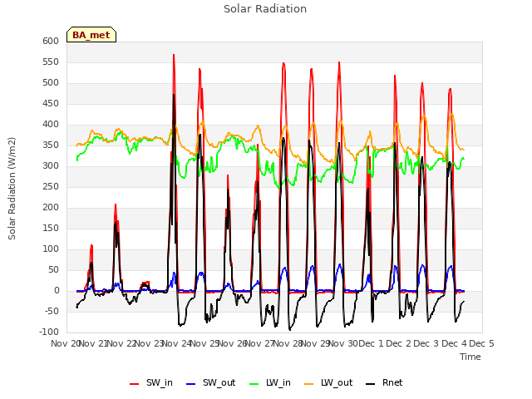Click the red SW_in legend swatch

(135, 384)
